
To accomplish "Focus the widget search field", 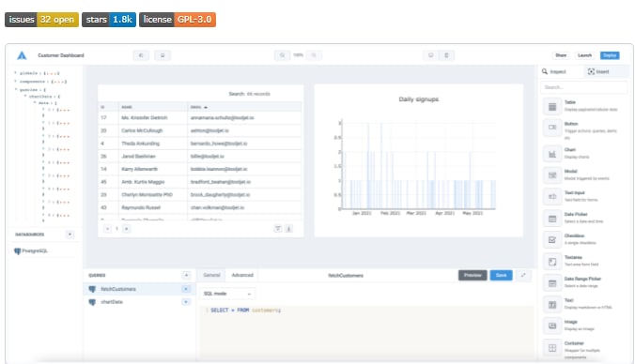I will [584, 87].
